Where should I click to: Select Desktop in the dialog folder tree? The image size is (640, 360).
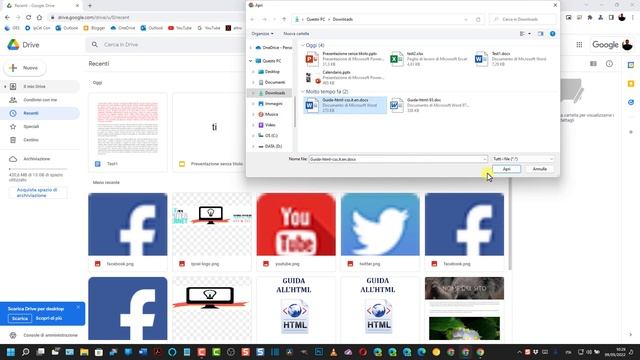coord(272,71)
